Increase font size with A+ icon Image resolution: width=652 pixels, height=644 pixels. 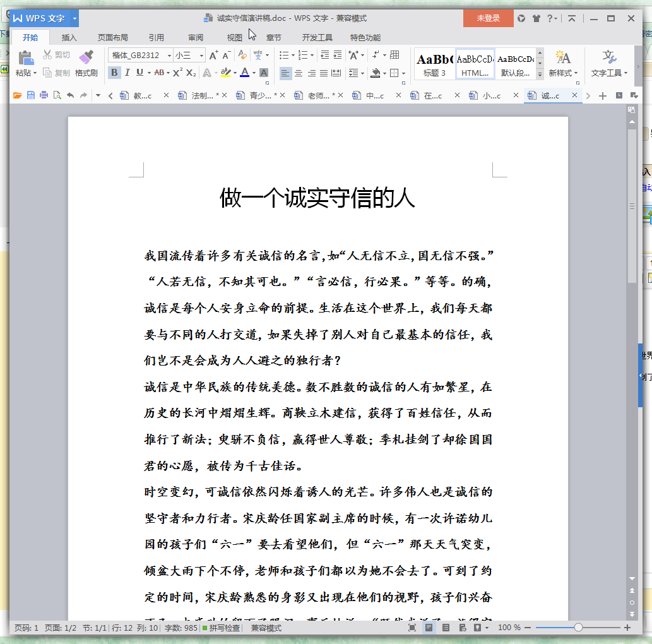pyautogui.click(x=213, y=56)
